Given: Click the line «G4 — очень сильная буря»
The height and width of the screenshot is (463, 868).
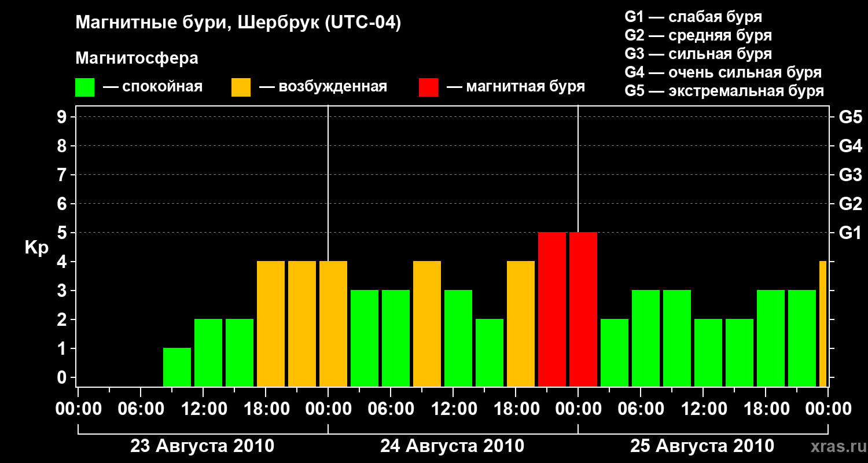Looking at the screenshot, I should tap(723, 72).
